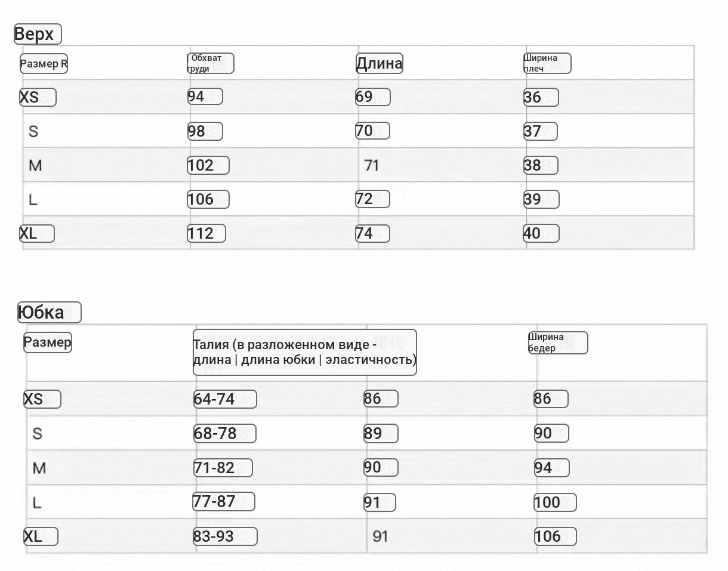Select the chest girth value 102
Image resolution: width=728 pixels, height=571 pixels.
point(208,165)
